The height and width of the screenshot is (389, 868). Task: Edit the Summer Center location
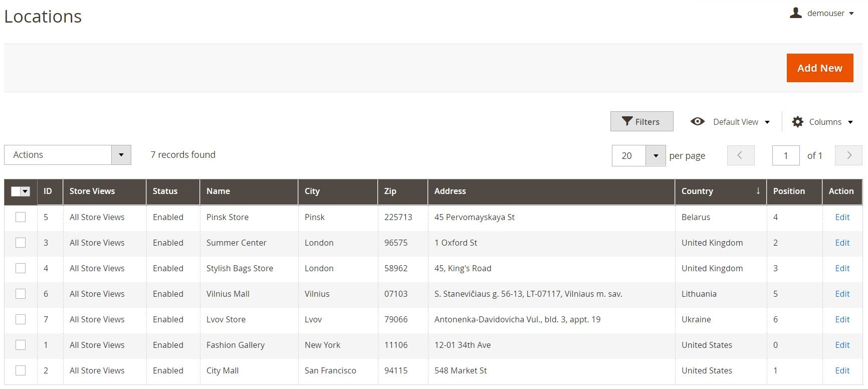coord(842,243)
